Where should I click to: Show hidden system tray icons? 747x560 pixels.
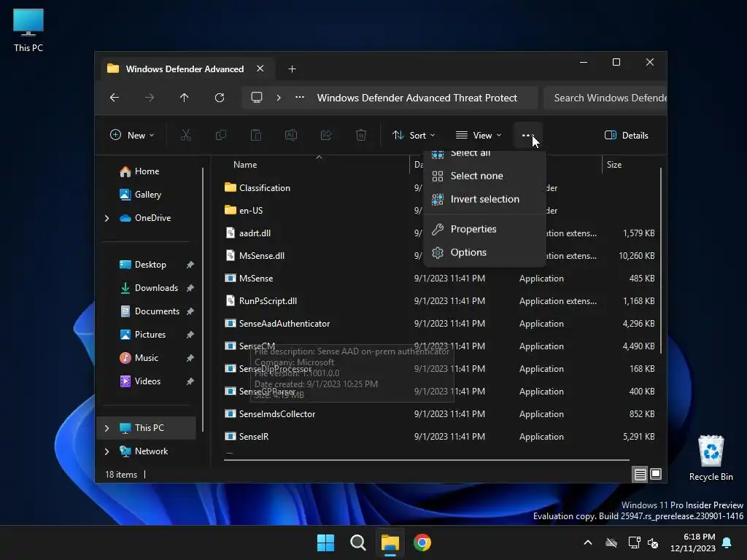click(x=588, y=542)
